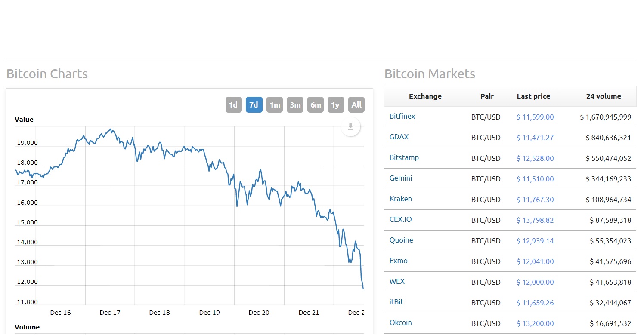Switch chart to 1y range
The height and width of the screenshot is (335, 644).
point(336,105)
